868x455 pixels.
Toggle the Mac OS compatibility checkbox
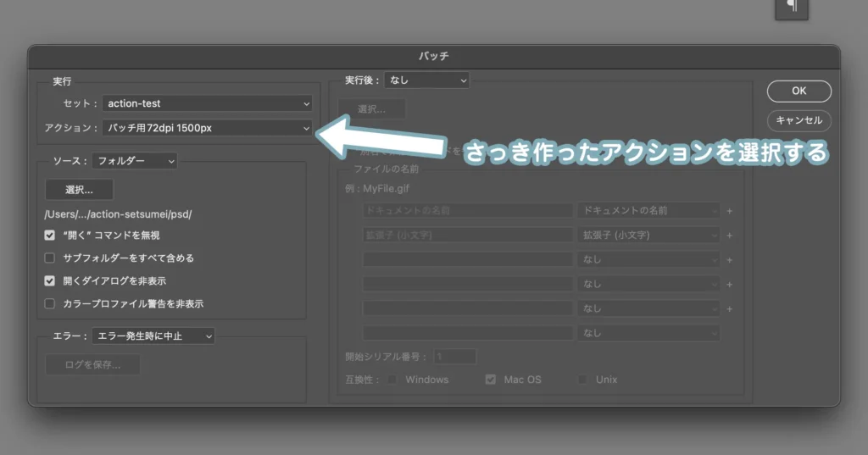[x=491, y=380]
